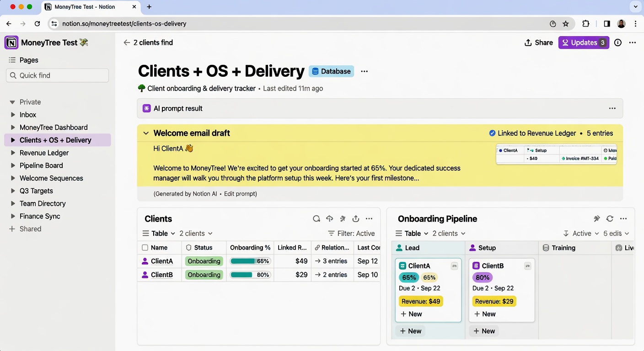Click the Share button

[x=538, y=43]
